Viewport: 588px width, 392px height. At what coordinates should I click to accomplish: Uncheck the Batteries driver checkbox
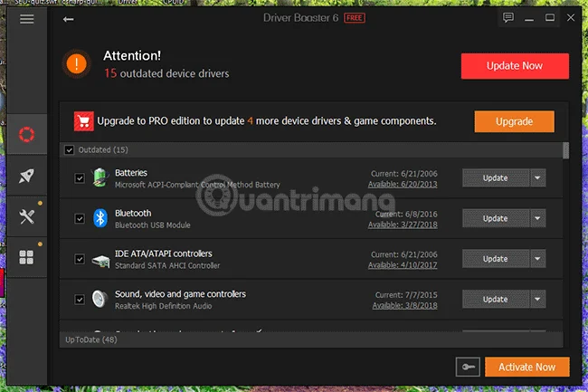point(80,178)
